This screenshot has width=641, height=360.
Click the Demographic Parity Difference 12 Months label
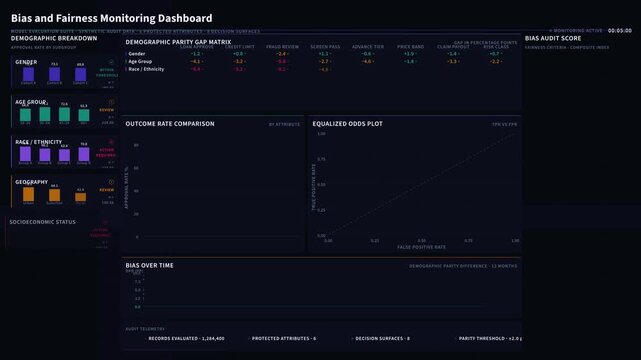coord(463,266)
